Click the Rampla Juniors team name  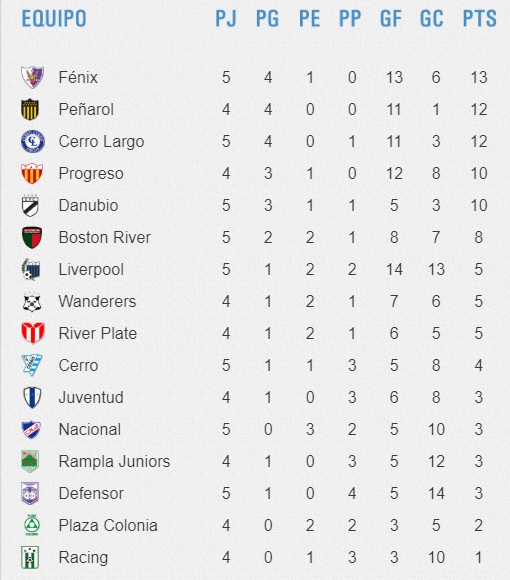tap(114, 462)
